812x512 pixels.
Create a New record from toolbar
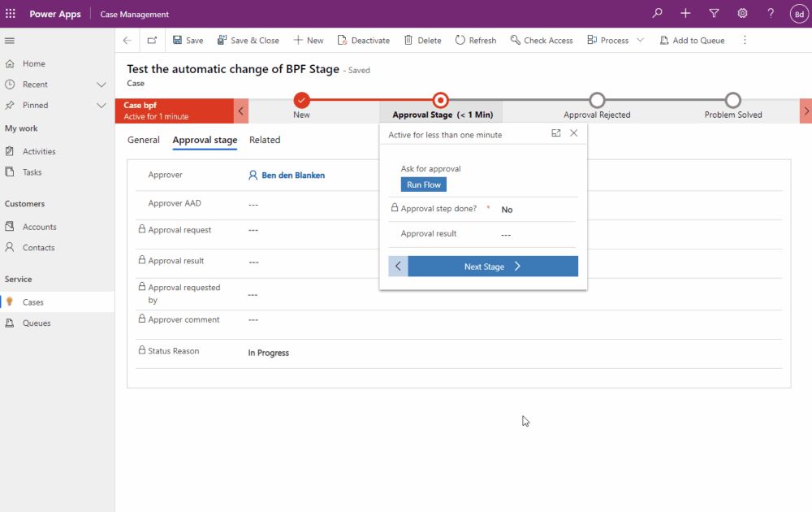(x=308, y=41)
